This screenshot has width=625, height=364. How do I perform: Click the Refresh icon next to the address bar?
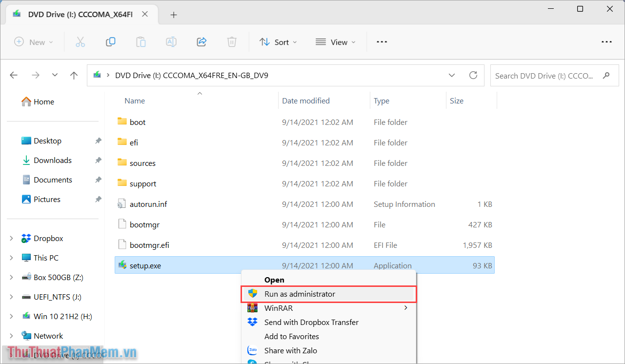click(x=473, y=75)
